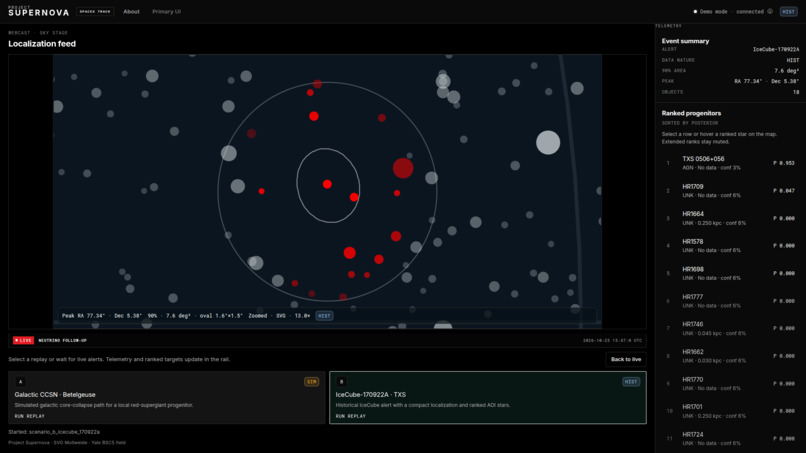Viewport: 806px width, 453px height.
Task: Select the HR1770 progenitor row
Action: [730, 384]
